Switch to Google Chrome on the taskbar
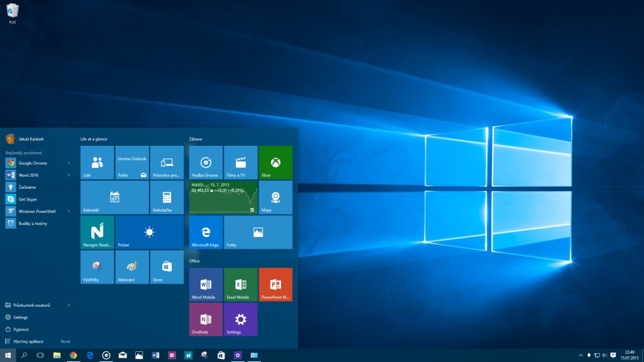 (x=73, y=356)
